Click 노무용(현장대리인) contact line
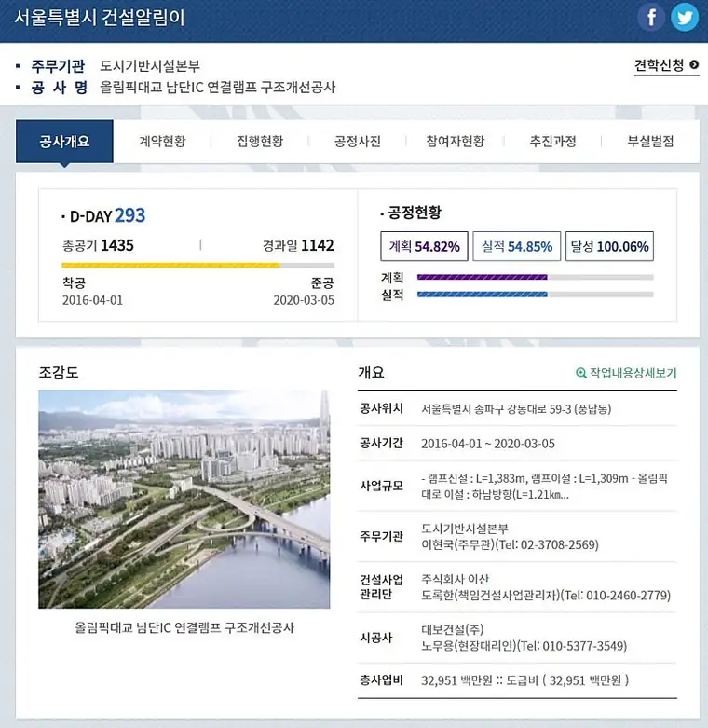Viewport: 708px width, 728px height. (x=524, y=646)
